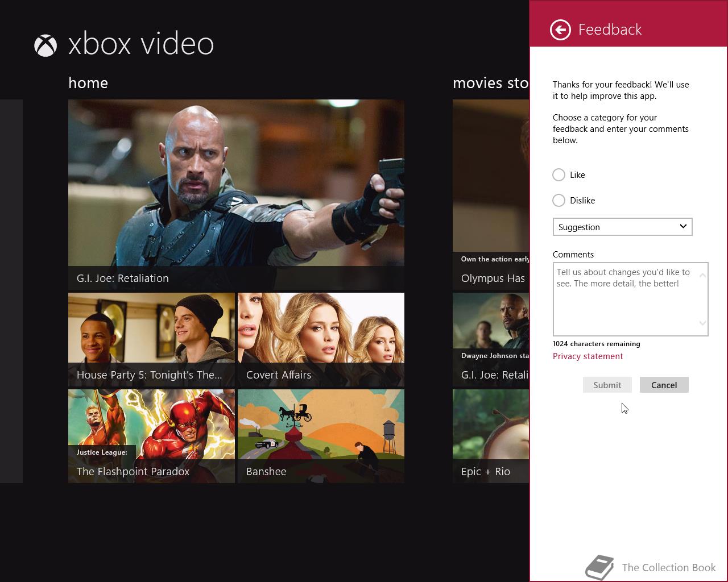This screenshot has width=728, height=582.
Task: Open the Covert Affairs tile
Action: [x=321, y=340]
